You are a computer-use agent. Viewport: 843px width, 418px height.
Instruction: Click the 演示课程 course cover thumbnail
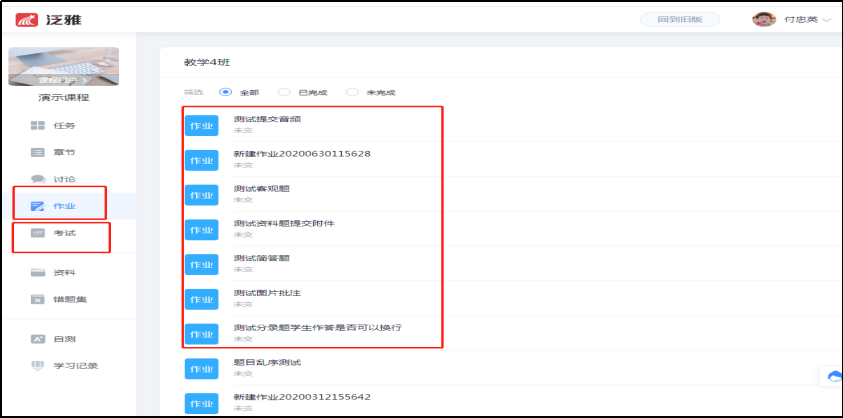(64, 66)
